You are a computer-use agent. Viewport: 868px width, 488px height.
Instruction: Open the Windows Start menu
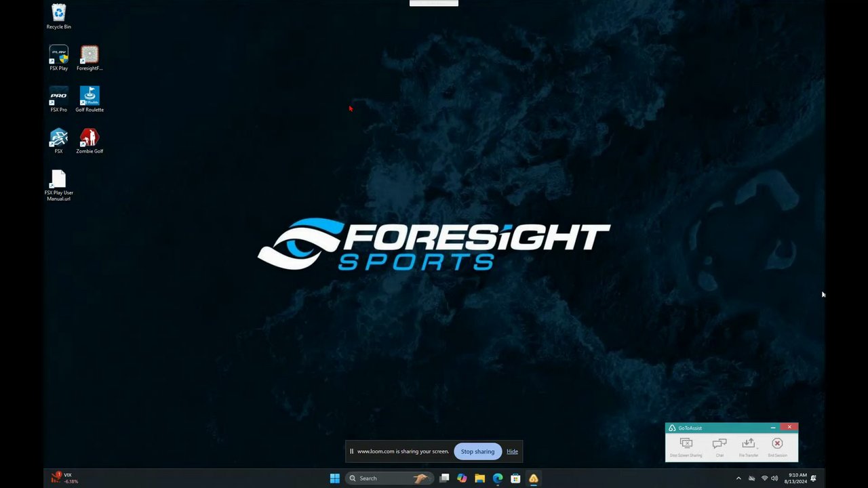(334, 479)
